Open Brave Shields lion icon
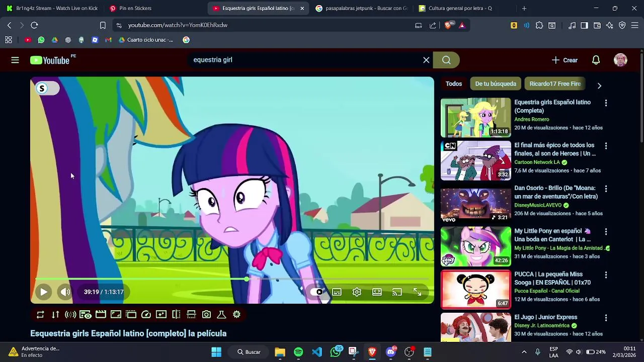Image resolution: width=644 pixels, height=362 pixels. [x=448, y=25]
